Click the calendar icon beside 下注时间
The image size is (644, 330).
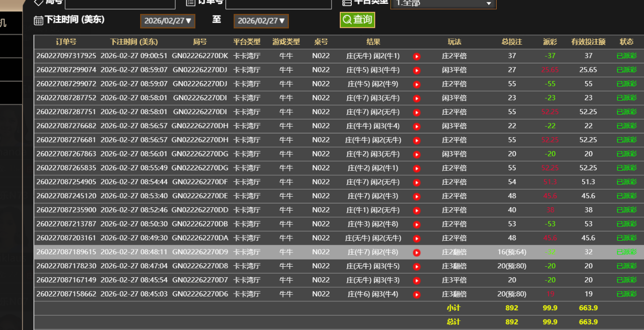coord(38,21)
